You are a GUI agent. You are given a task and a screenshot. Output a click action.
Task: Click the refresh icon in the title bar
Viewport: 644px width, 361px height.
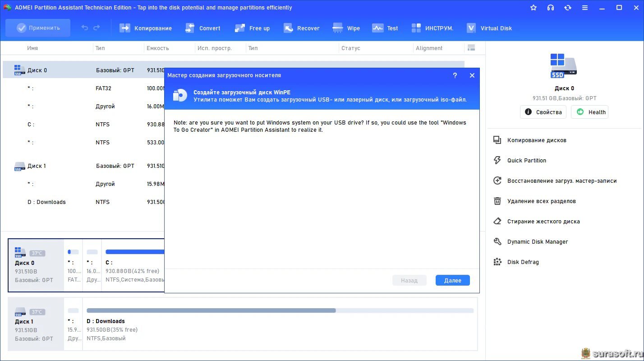(568, 8)
